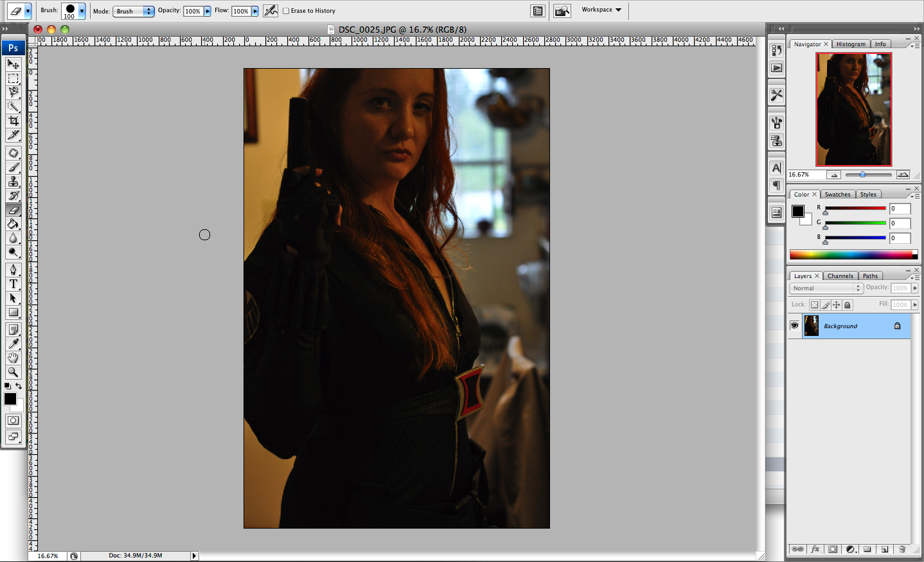Toggle lock image pixels
The height and width of the screenshot is (562, 924).
pos(825,305)
